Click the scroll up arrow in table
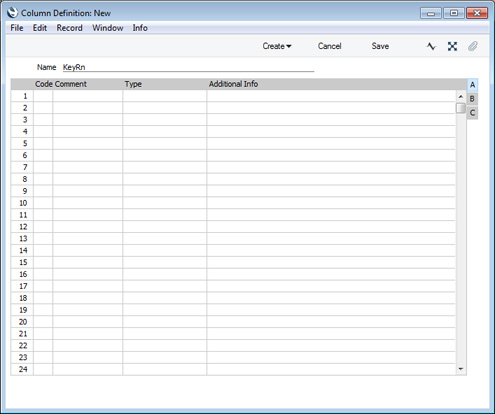The image size is (495, 414). point(461,97)
